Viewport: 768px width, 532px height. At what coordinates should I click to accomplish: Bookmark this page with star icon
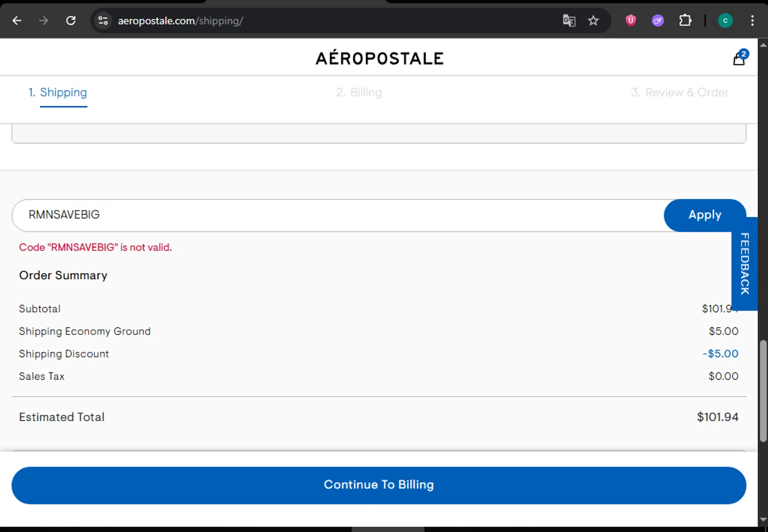click(x=593, y=20)
